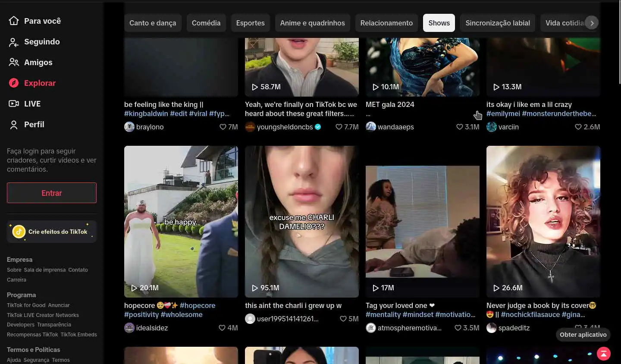This screenshot has width=621, height=364.
Task: Click youngsheldoncbs profile avatar
Action: (x=250, y=127)
